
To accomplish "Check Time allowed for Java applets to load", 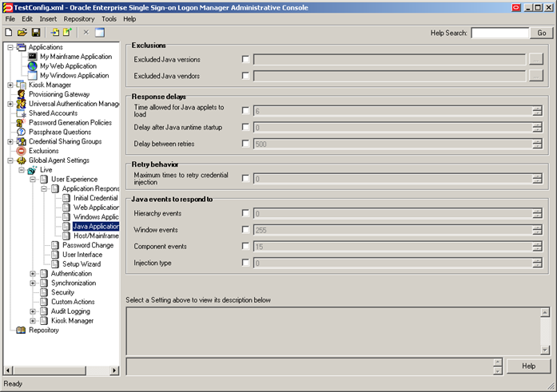I will coord(245,110).
